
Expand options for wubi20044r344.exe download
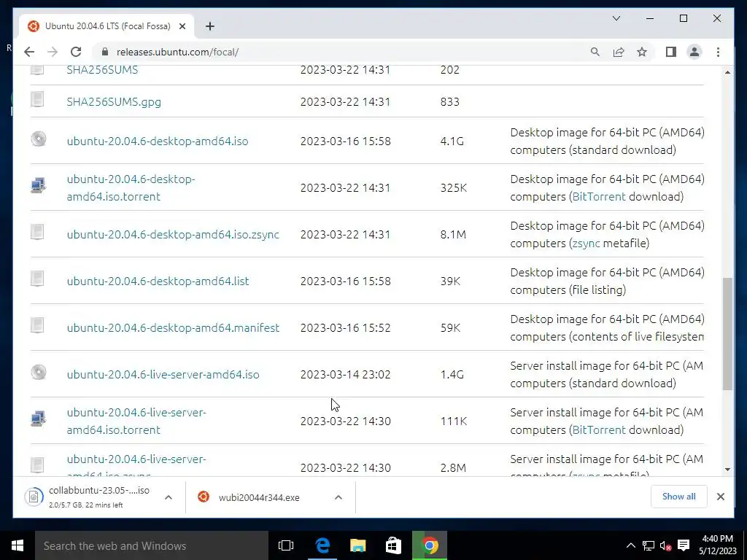point(338,497)
